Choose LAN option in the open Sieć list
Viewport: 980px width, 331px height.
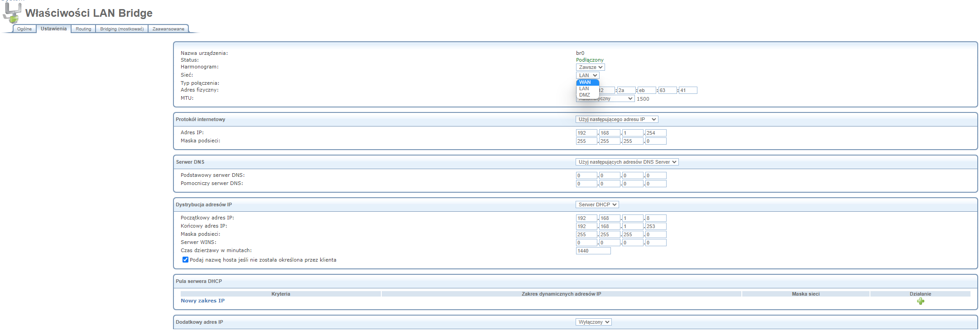(x=587, y=89)
